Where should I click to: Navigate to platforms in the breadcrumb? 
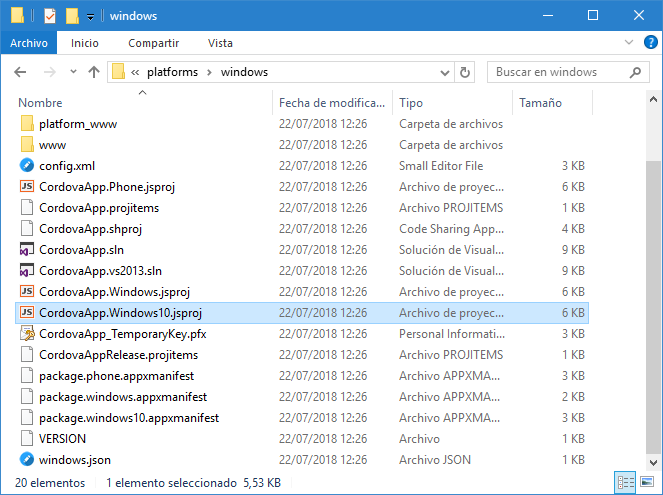pos(172,72)
